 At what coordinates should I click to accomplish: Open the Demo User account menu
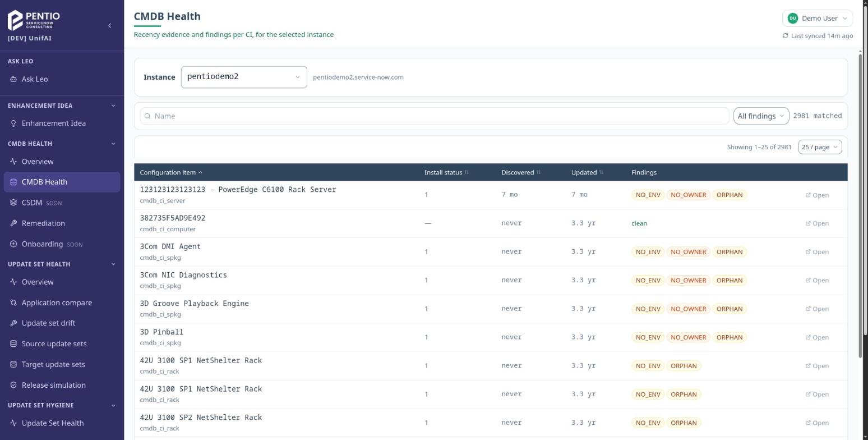[818, 19]
